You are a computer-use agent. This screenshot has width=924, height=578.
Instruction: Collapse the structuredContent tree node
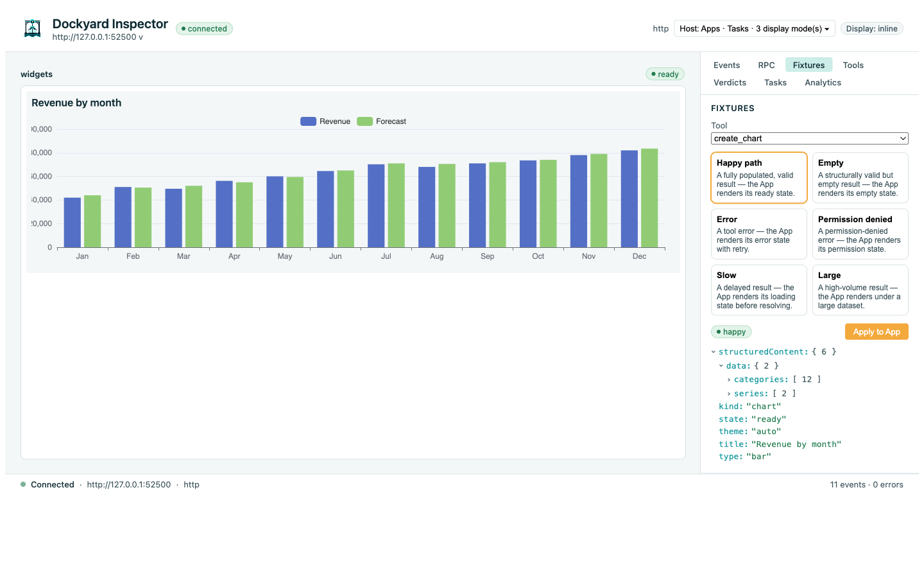pyautogui.click(x=714, y=352)
